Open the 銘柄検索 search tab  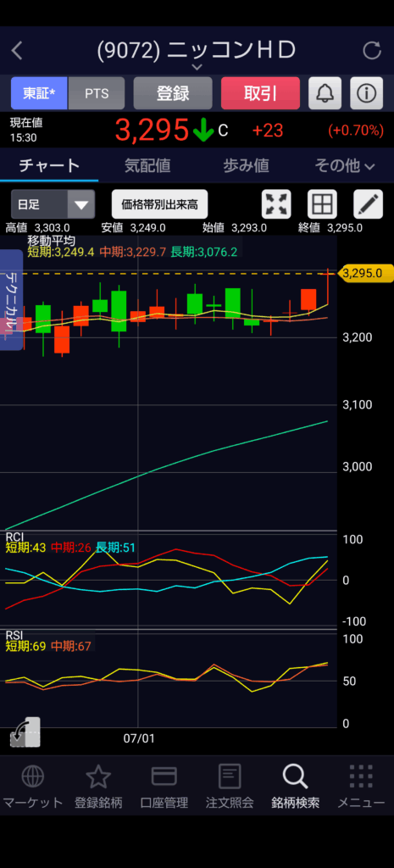pos(296,787)
